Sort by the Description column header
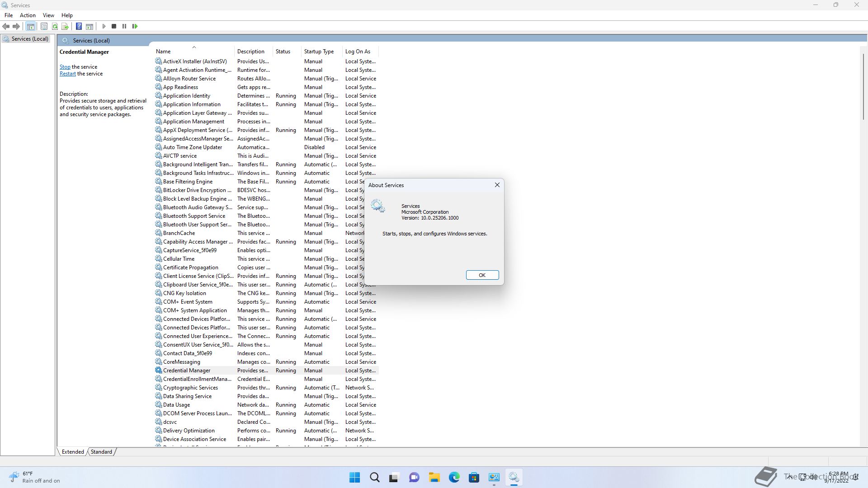 [x=253, y=52]
